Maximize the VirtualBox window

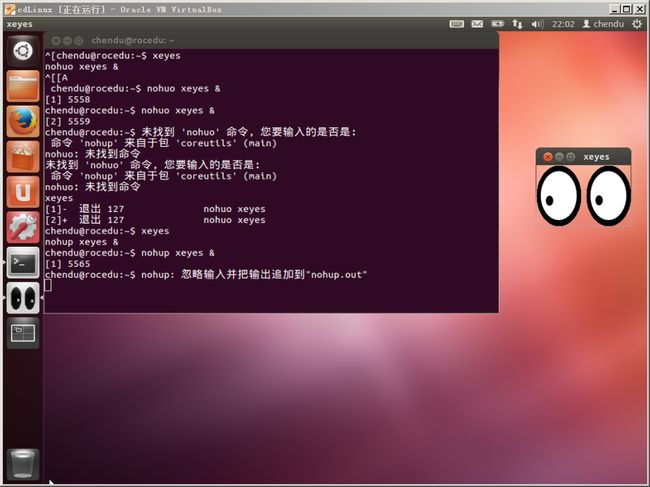click(627, 9)
